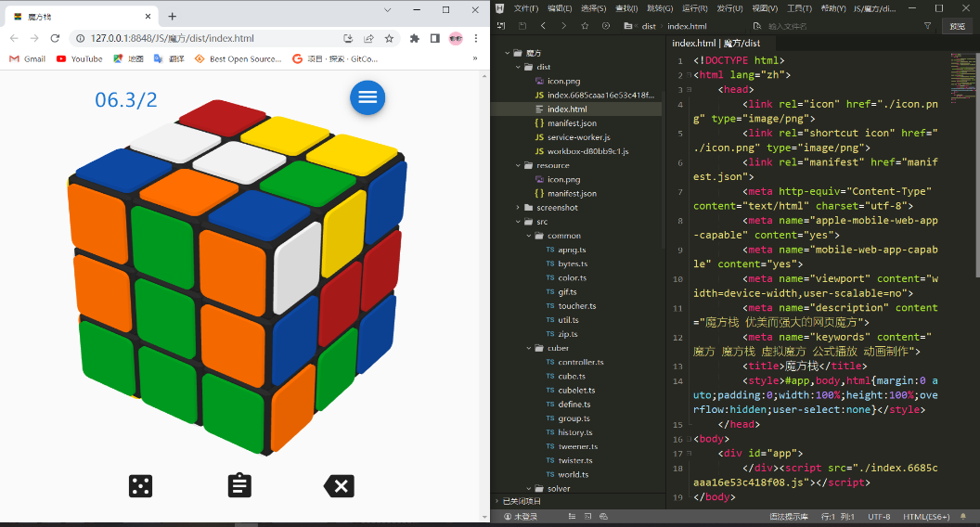980x527 pixels.
Task: Expand the 已关闭项目 section
Action: click(522, 501)
